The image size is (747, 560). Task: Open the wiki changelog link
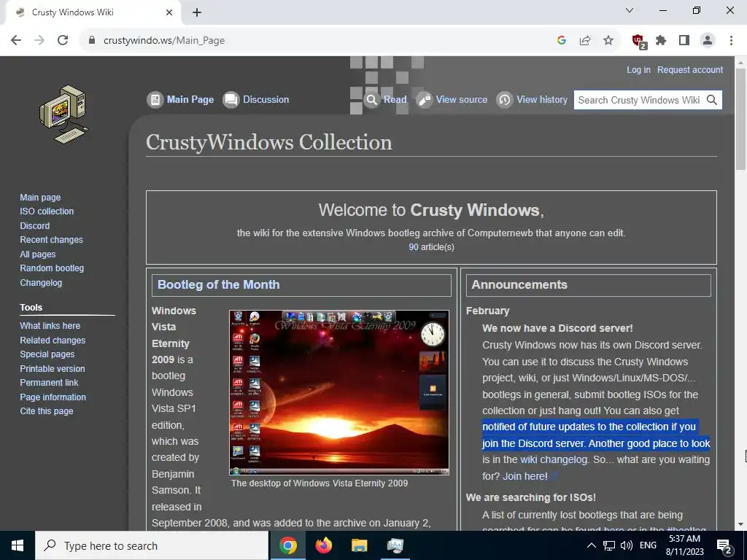554,459
